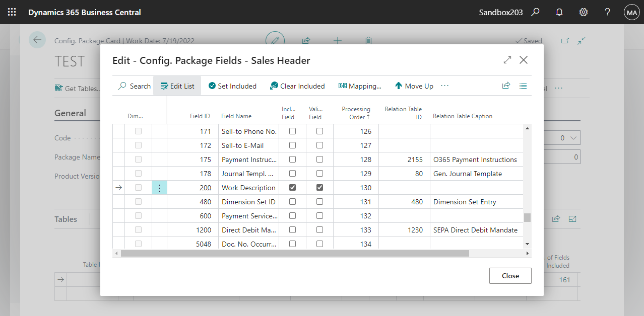Select the Edit List action
Image resolution: width=644 pixels, height=316 pixels.
pos(177,86)
